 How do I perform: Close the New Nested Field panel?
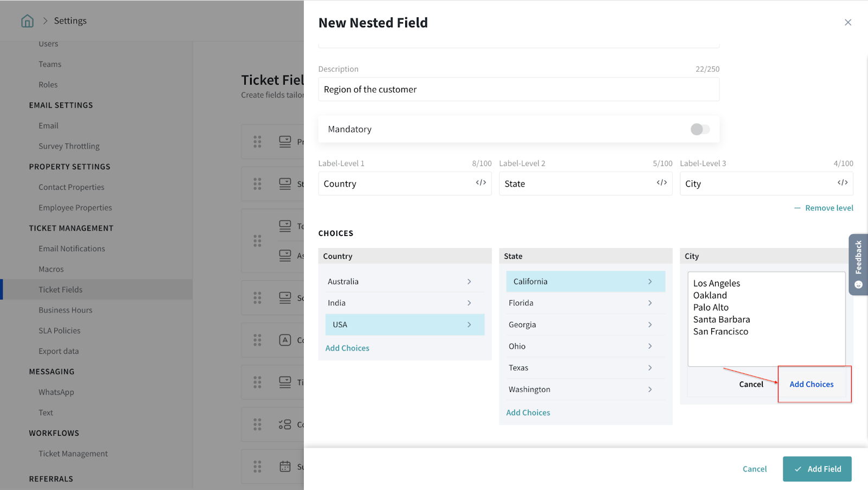(x=848, y=22)
